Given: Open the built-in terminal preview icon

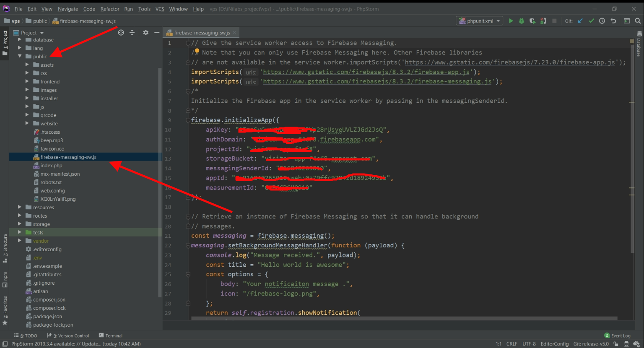Looking at the screenshot, I should pos(627,21).
